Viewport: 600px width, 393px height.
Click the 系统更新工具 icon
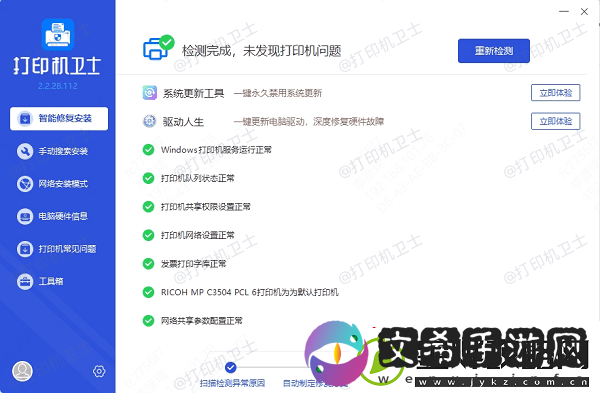(150, 93)
